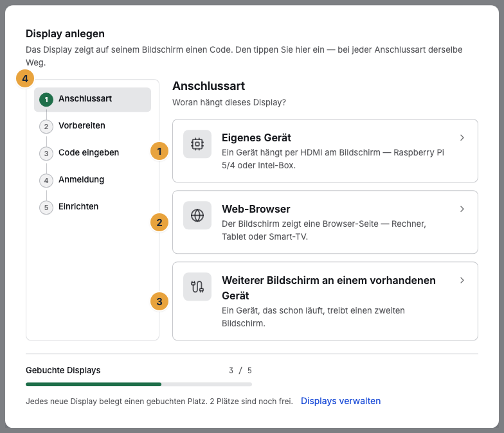The height and width of the screenshot is (433, 504).
Task: Click the cable plug icon for Weiterer Bildschirm
Action: 197,287
